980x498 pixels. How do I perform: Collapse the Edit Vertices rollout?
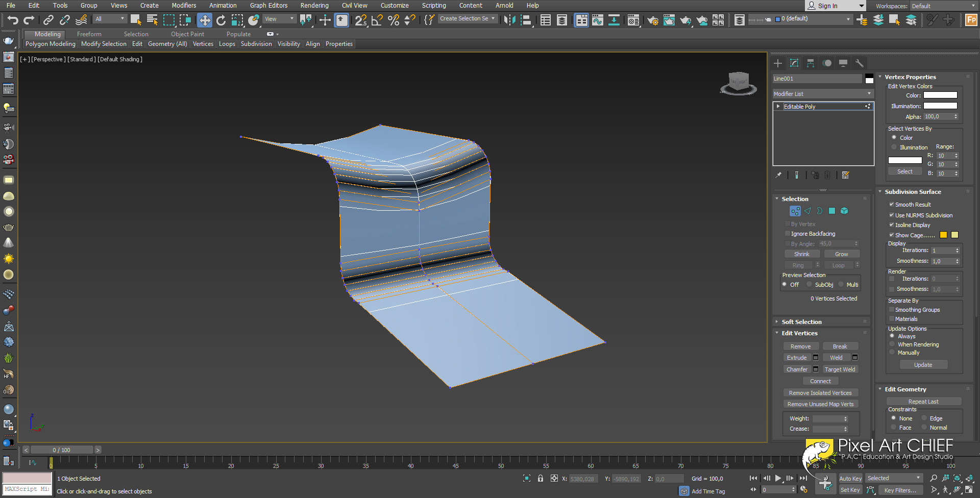[x=800, y=333]
